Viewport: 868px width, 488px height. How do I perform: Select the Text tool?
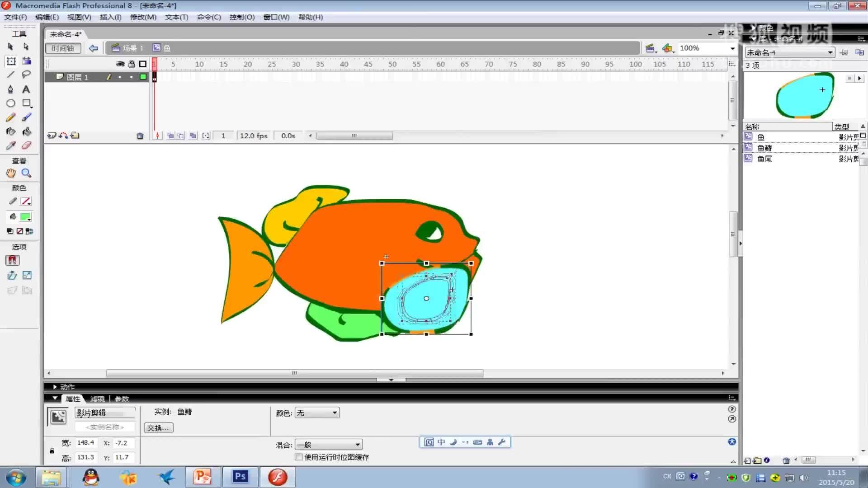26,89
